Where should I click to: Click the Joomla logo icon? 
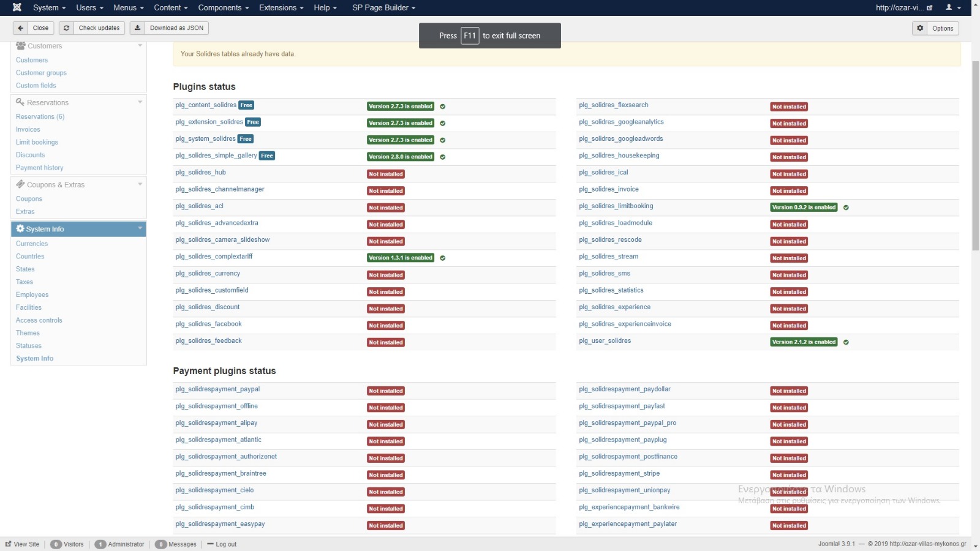click(17, 7)
